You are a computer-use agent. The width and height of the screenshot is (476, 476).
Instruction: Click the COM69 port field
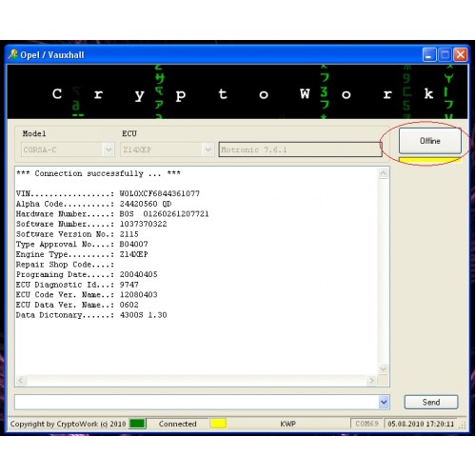click(367, 424)
